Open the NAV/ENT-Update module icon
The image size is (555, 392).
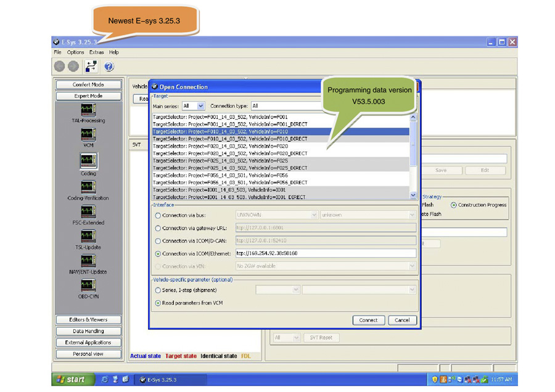[x=88, y=261]
